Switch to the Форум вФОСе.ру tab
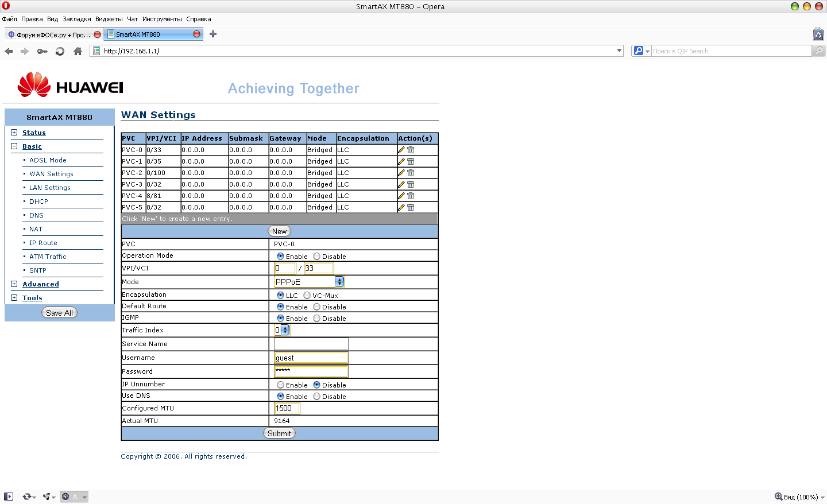 click(x=49, y=34)
